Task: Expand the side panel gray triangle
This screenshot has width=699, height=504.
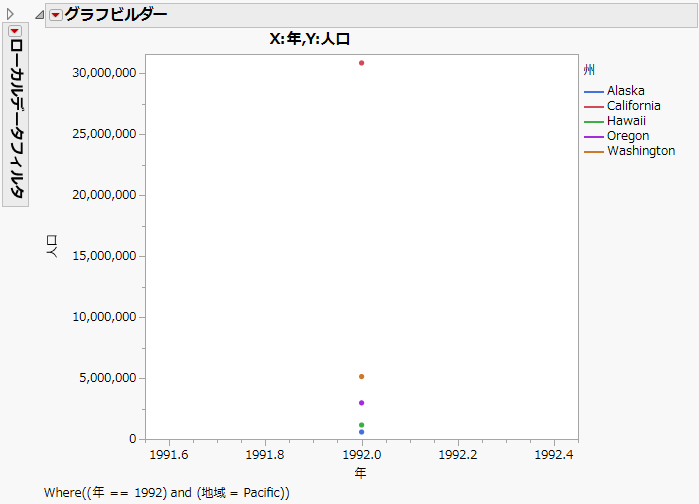Action: pos(10,14)
